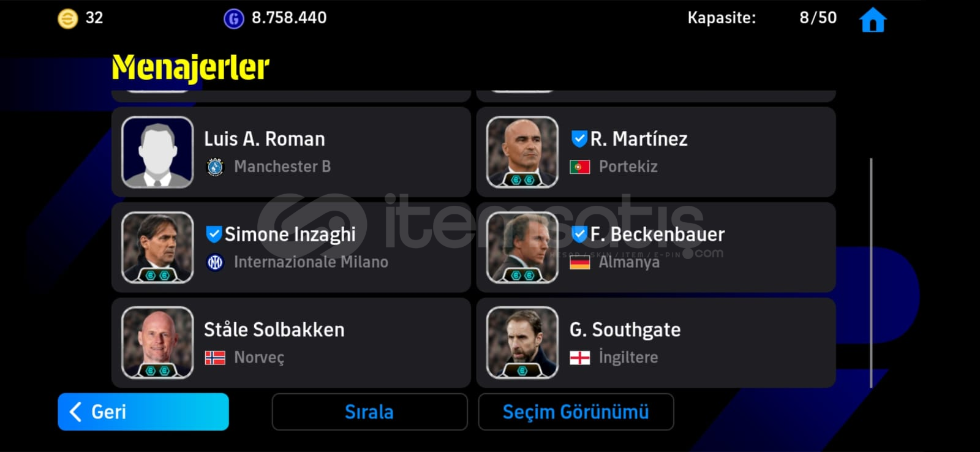Screen dimensions: 980x452
Task: Select the F. Beckenbauer portrait
Action: [522, 247]
